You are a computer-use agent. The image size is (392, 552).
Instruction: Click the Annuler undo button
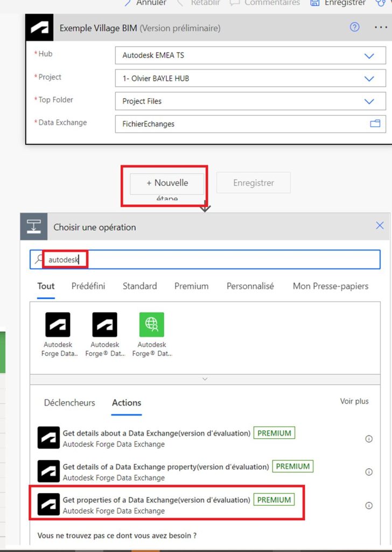click(145, 3)
